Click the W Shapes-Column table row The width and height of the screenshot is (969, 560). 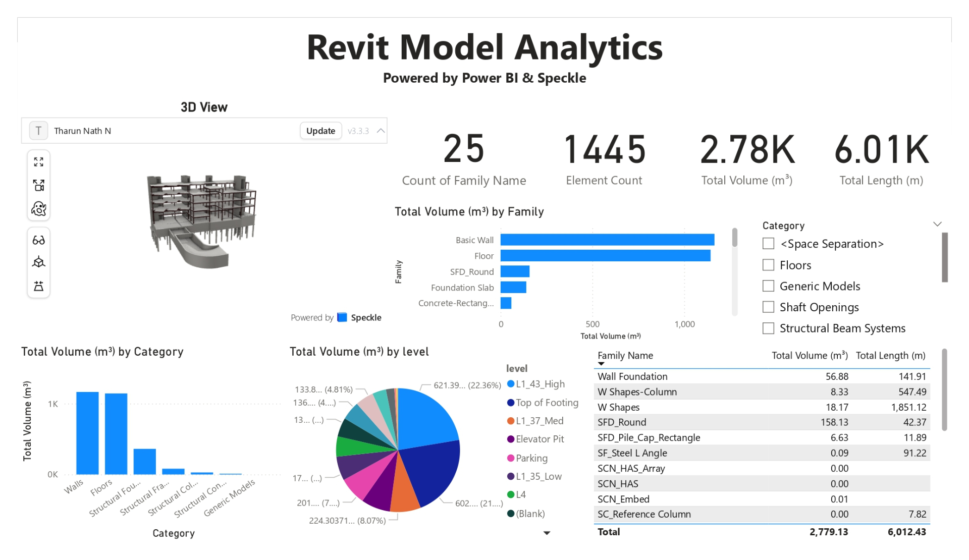762,392
